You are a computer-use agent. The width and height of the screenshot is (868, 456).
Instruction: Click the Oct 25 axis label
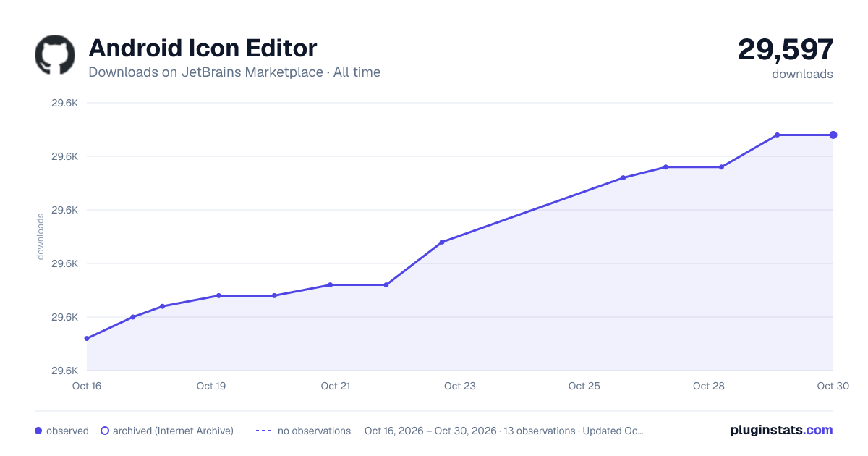[x=584, y=386]
